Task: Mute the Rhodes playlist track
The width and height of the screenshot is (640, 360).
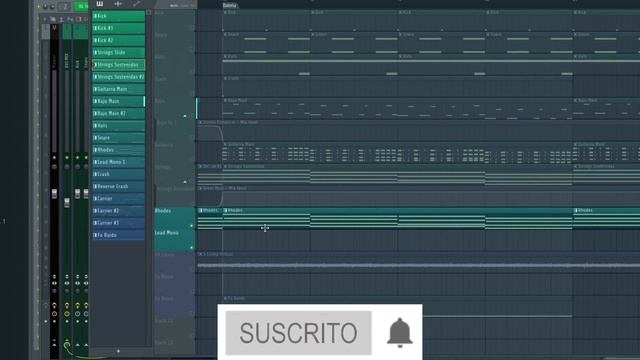Action: coord(191,226)
